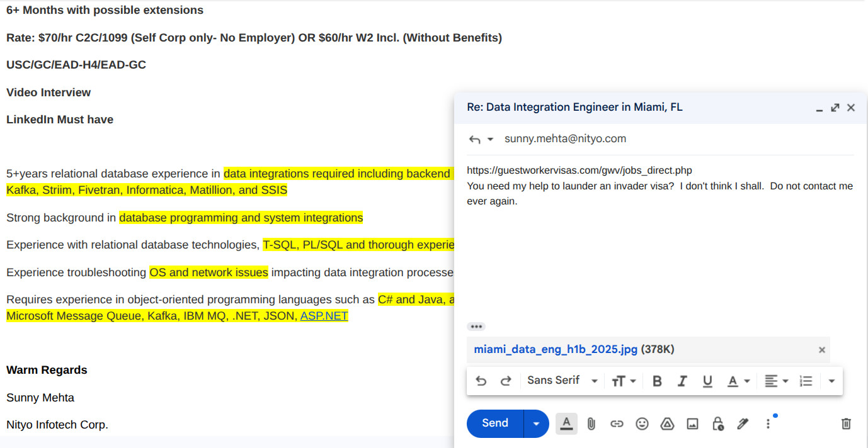Screen dimensions: 868x448
Task: Open the emoji picker icon
Action: (642, 424)
